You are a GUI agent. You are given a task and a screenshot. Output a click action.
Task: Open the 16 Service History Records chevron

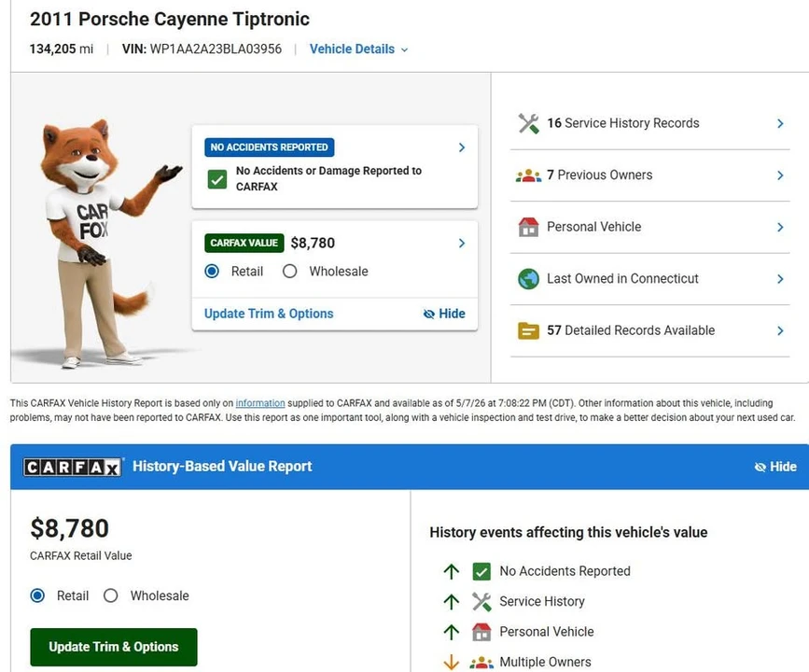pos(781,123)
